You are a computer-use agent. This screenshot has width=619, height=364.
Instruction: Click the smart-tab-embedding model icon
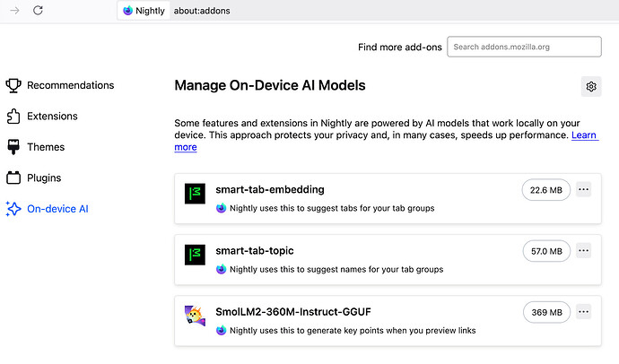195,194
